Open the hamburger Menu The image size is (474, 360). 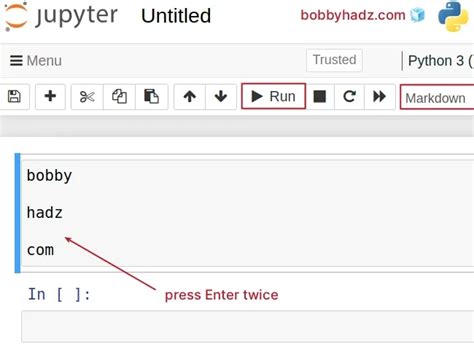pos(36,61)
